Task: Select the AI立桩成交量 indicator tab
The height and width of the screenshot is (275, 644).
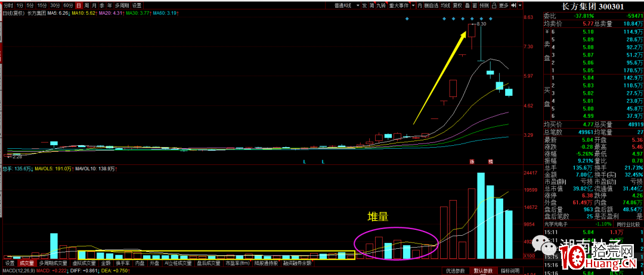Action: 179,263
